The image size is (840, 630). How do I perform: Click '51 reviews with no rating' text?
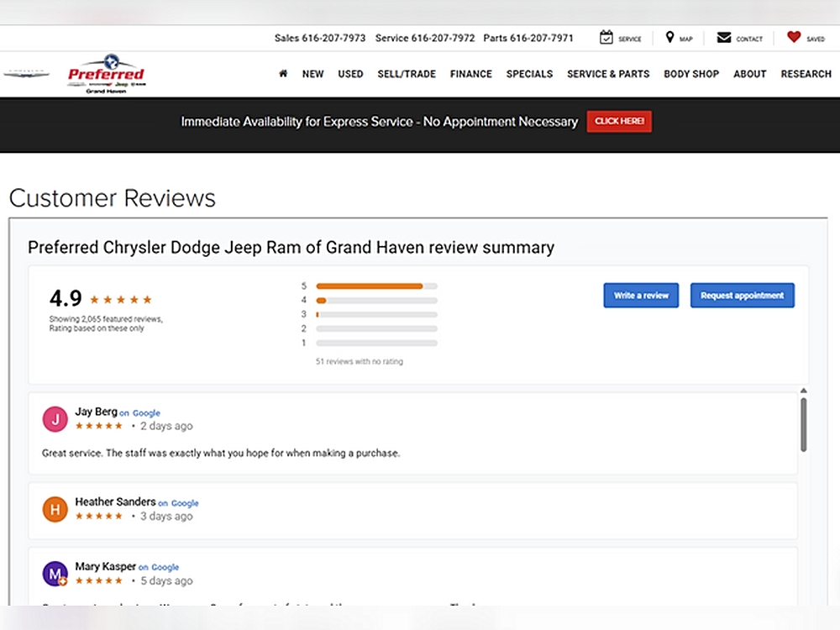pyautogui.click(x=359, y=361)
